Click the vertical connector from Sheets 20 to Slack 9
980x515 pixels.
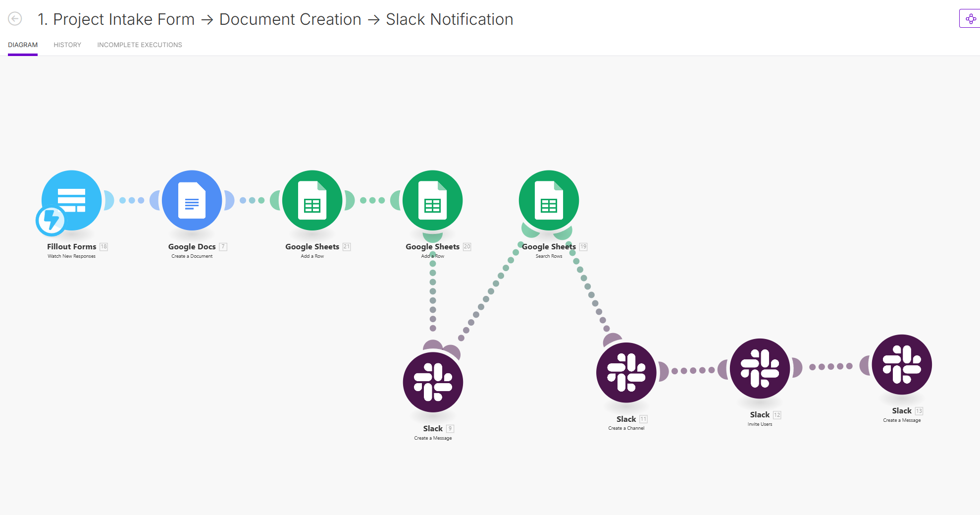pyautogui.click(x=433, y=291)
